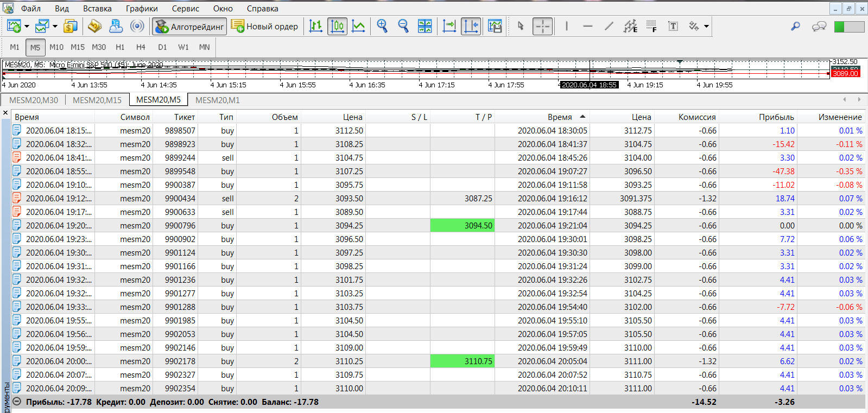Open the graphical objects dropdown arrow
This screenshot has height=413, width=868.
[706, 26]
